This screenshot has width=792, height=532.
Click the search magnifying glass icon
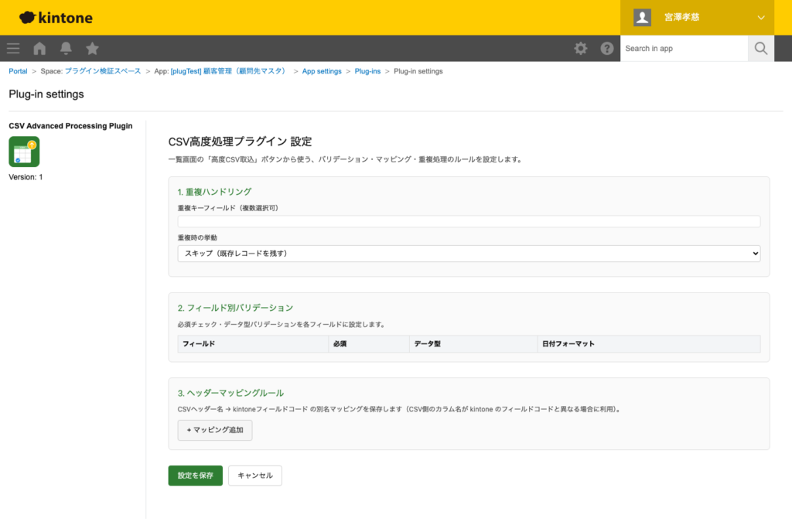pyautogui.click(x=760, y=48)
